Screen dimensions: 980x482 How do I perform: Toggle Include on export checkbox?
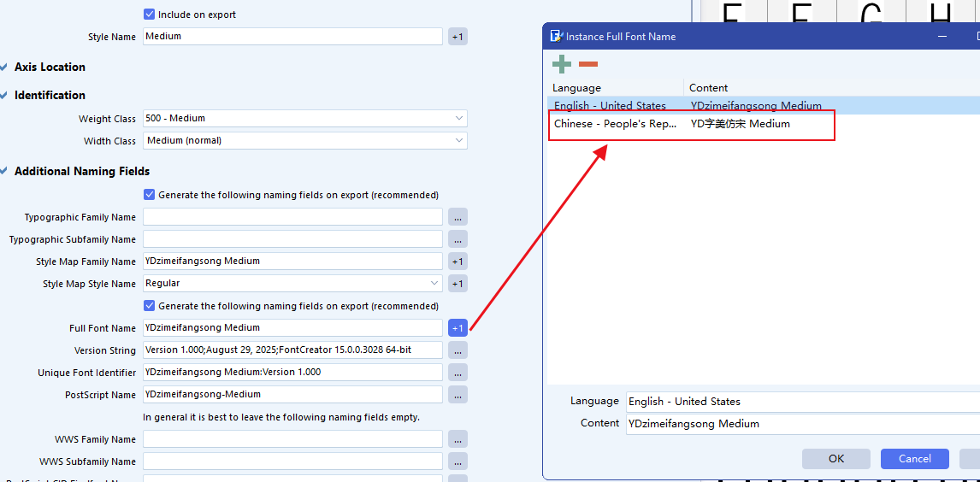pos(150,15)
